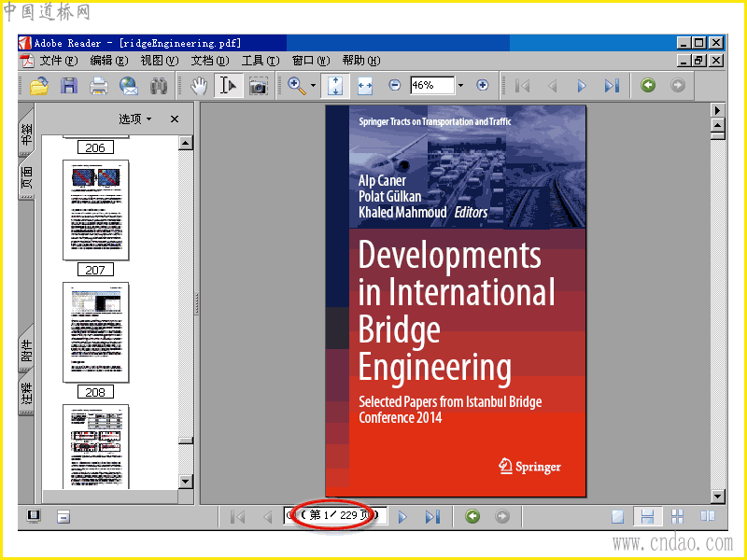Click the Print icon in toolbar
This screenshot has height=560, width=747.
pyautogui.click(x=98, y=86)
